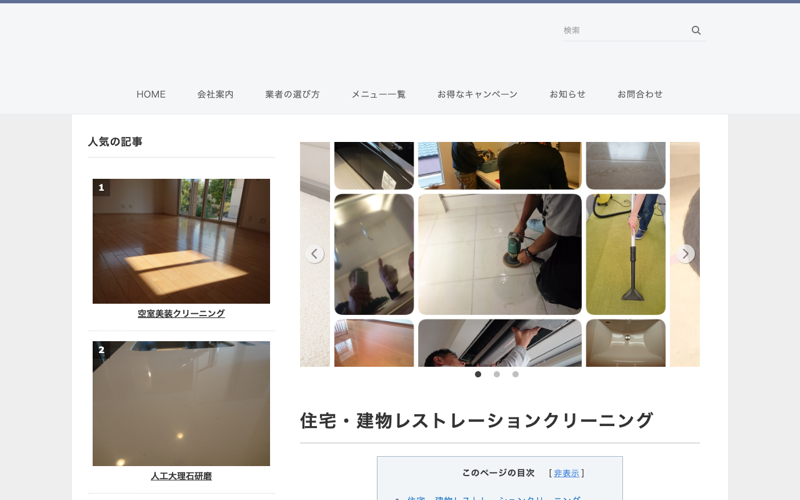Click the 人気の記事 sidebar heading
800x500 pixels.
[x=115, y=142]
